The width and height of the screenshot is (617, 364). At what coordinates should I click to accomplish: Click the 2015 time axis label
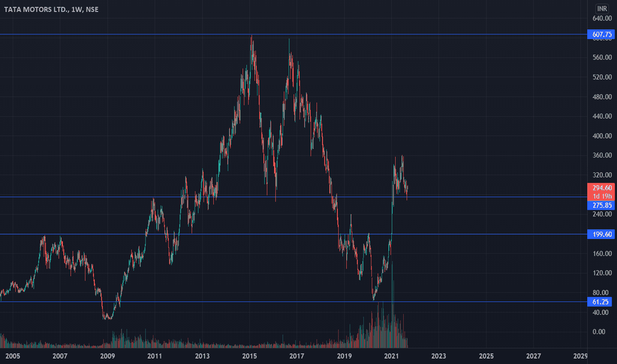250,356
